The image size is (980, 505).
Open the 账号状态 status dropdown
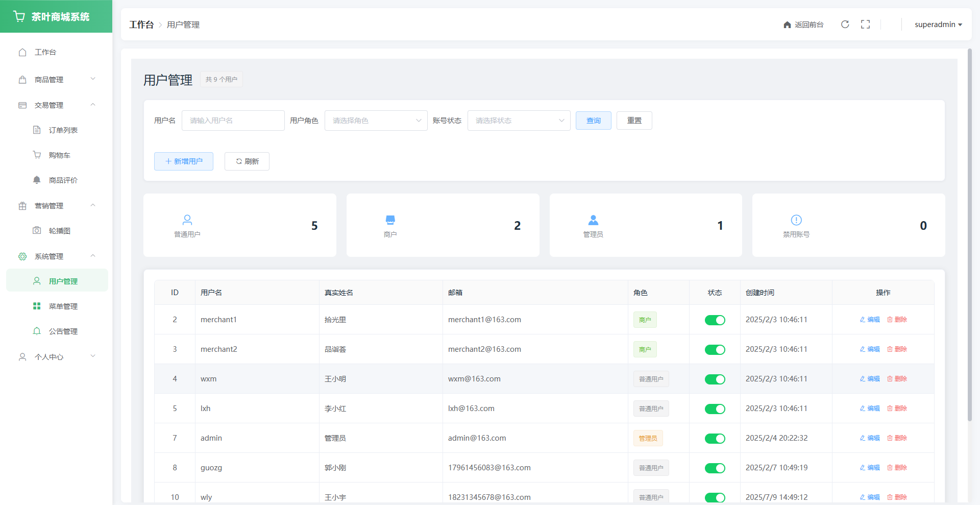[519, 121]
